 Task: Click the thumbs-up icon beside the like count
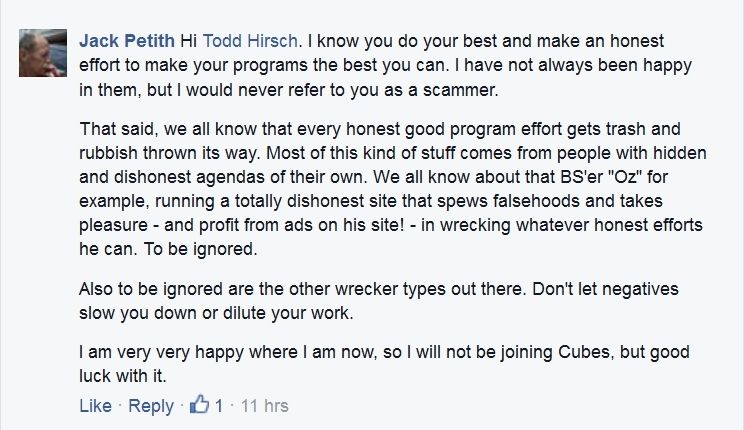(199, 404)
